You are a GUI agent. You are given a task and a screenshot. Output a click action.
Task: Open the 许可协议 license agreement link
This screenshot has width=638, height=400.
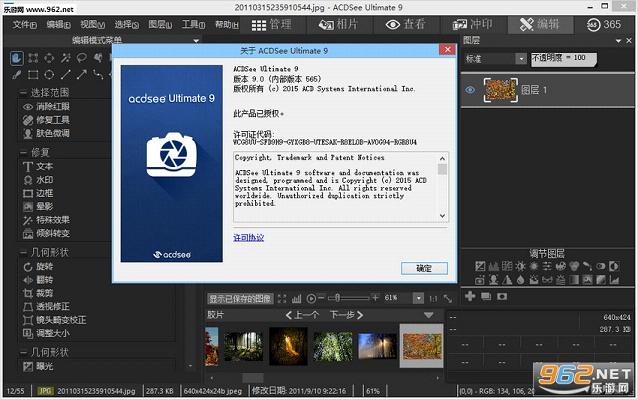click(x=249, y=238)
